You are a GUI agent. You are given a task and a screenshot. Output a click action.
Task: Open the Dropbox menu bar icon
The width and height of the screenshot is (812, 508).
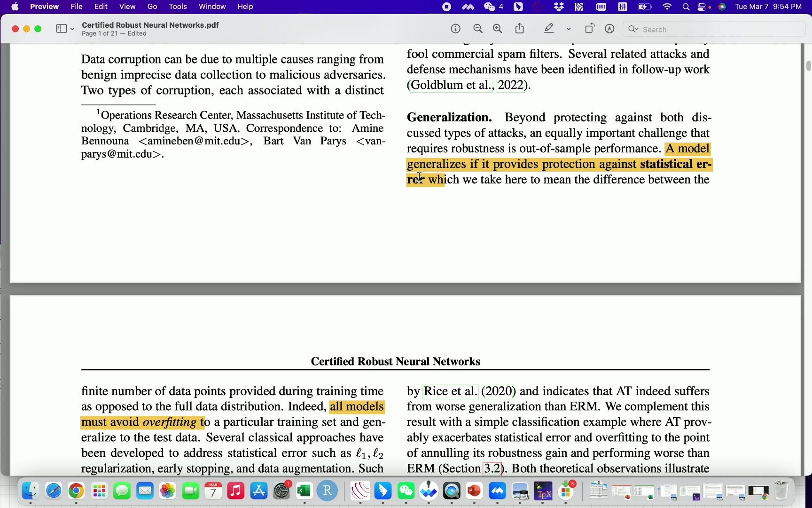(x=559, y=7)
